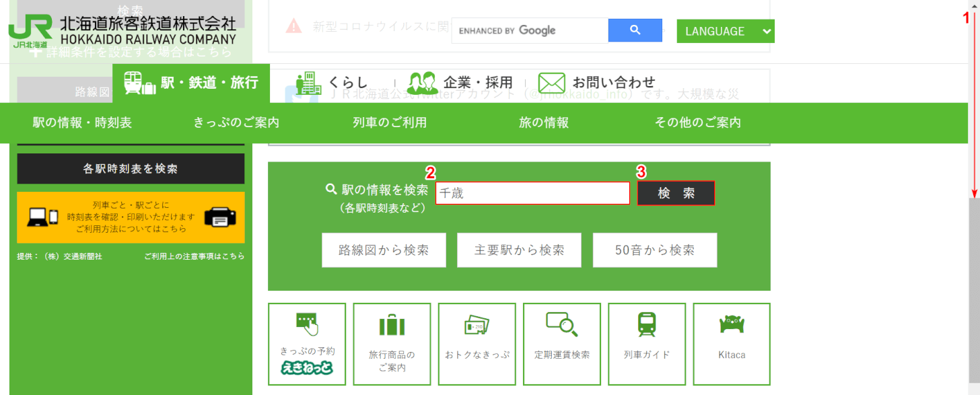Open the Kitaca mascot tile
Screen dimensions: 980x395
pyautogui.click(x=732, y=343)
